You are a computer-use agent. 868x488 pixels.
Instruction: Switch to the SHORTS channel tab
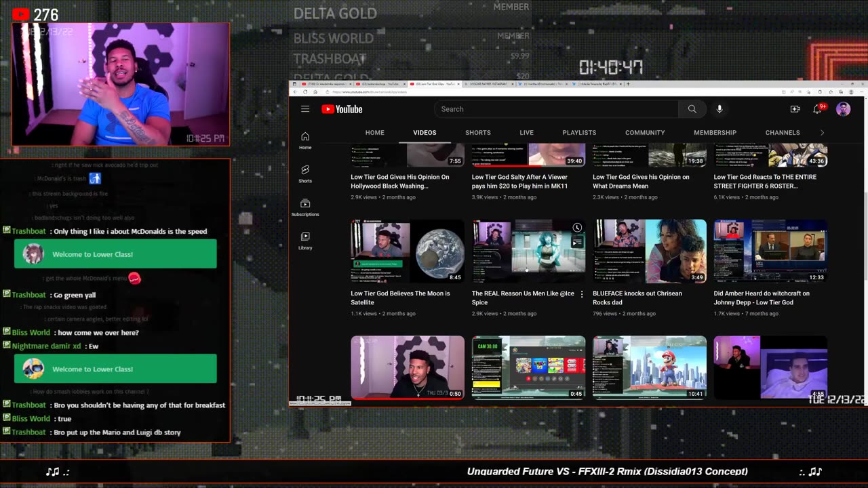[478, 133]
